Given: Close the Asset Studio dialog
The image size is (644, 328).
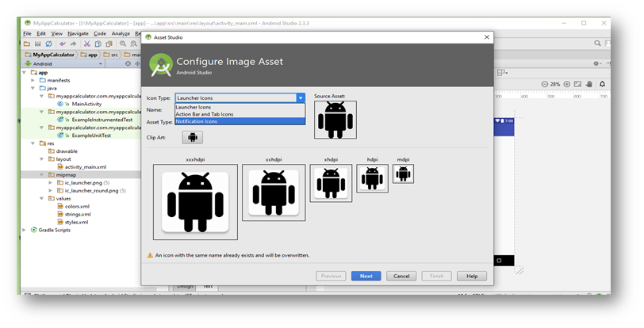Looking at the screenshot, I should (487, 37).
